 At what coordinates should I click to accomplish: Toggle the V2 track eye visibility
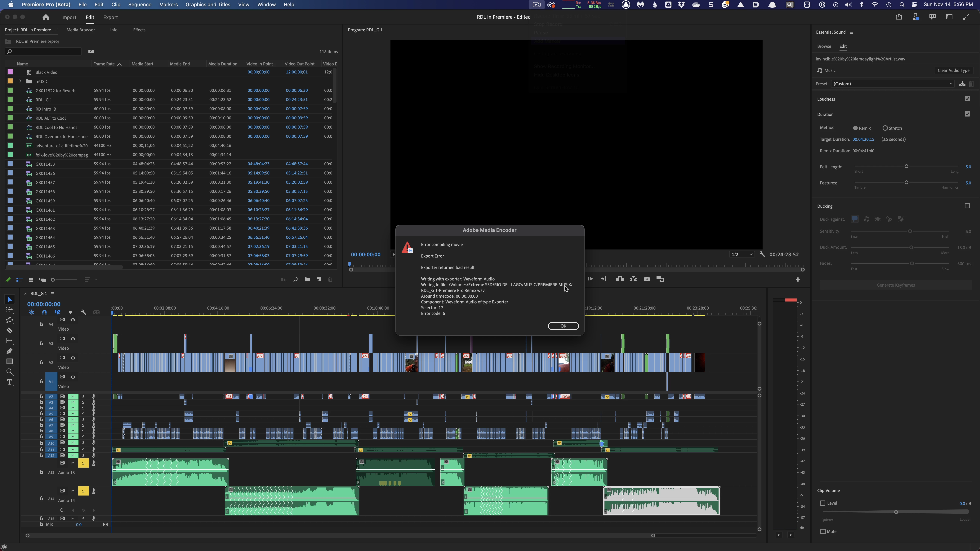(x=73, y=358)
